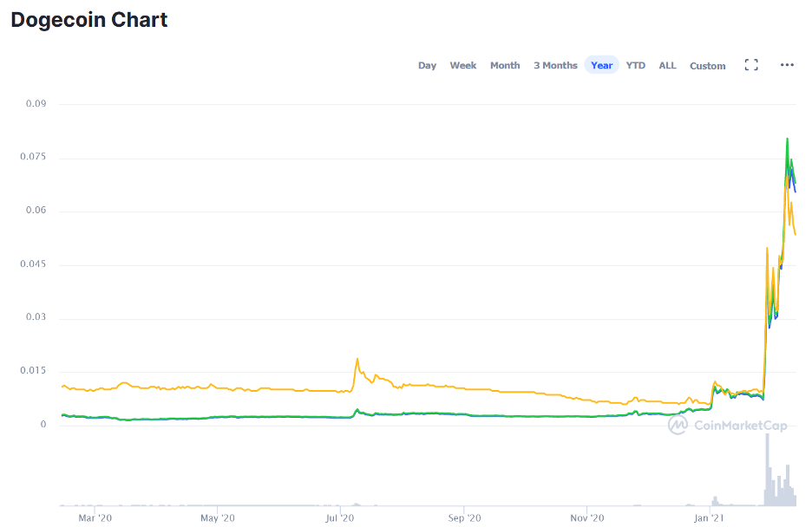This screenshot has height=527, width=812.
Task: Choose the Year time range
Action: (x=602, y=65)
